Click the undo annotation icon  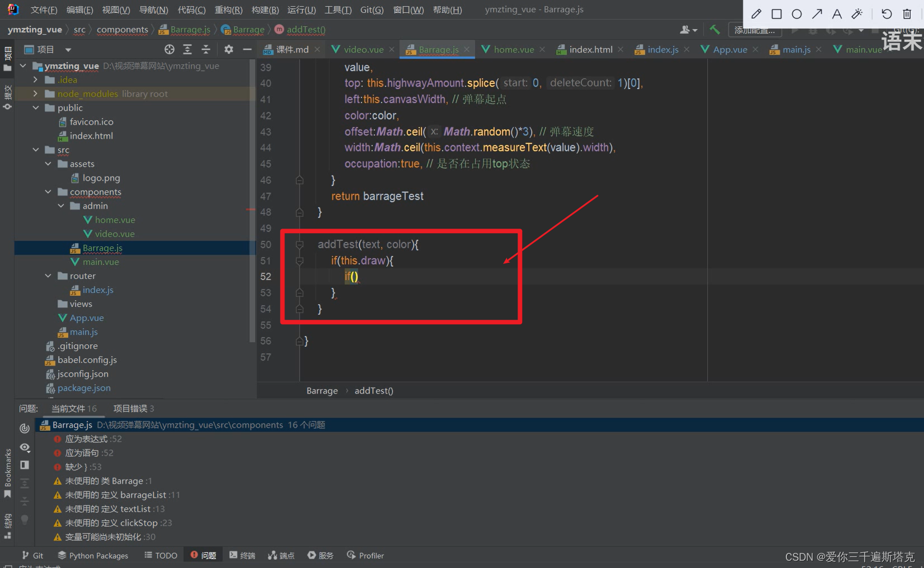887,14
